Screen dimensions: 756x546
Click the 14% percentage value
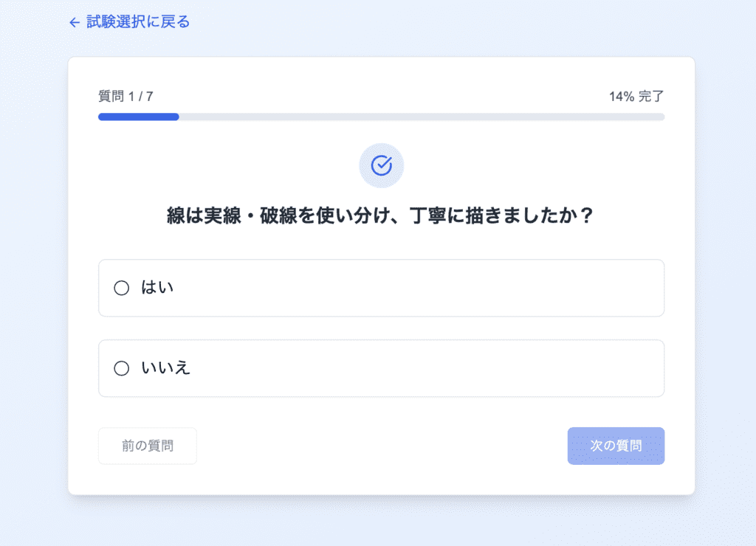click(622, 96)
